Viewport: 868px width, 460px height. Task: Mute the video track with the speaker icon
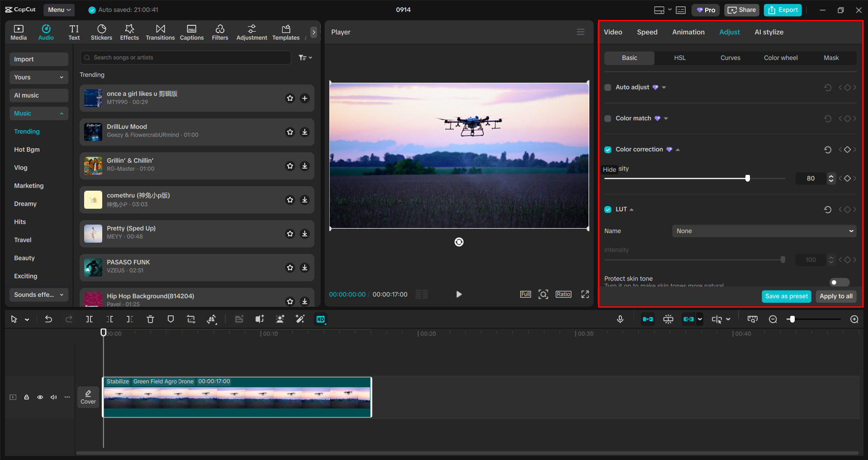tap(53, 397)
